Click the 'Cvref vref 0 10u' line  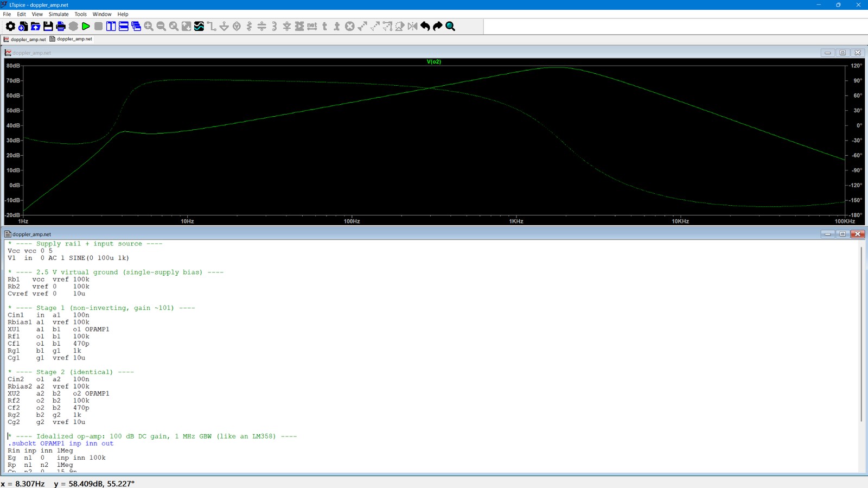46,294
